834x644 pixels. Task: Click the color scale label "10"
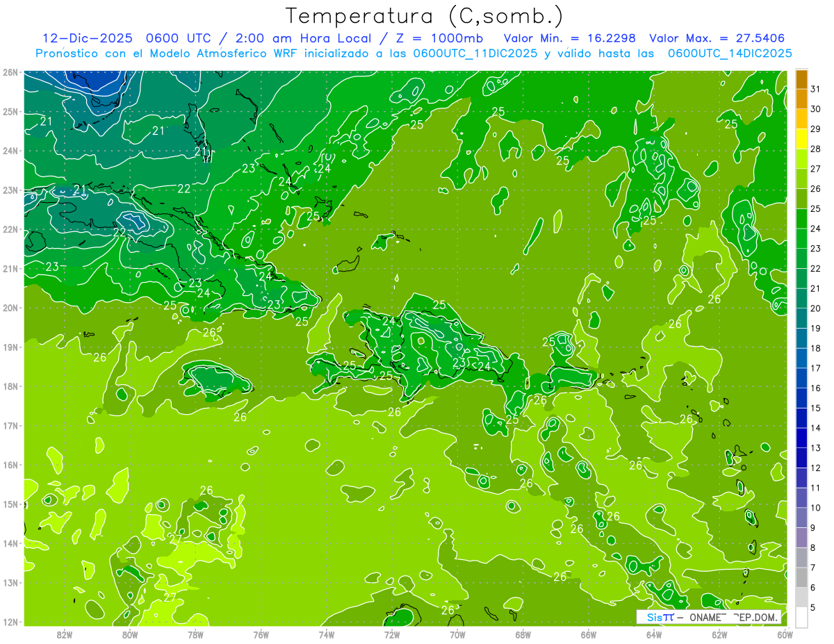(816, 508)
